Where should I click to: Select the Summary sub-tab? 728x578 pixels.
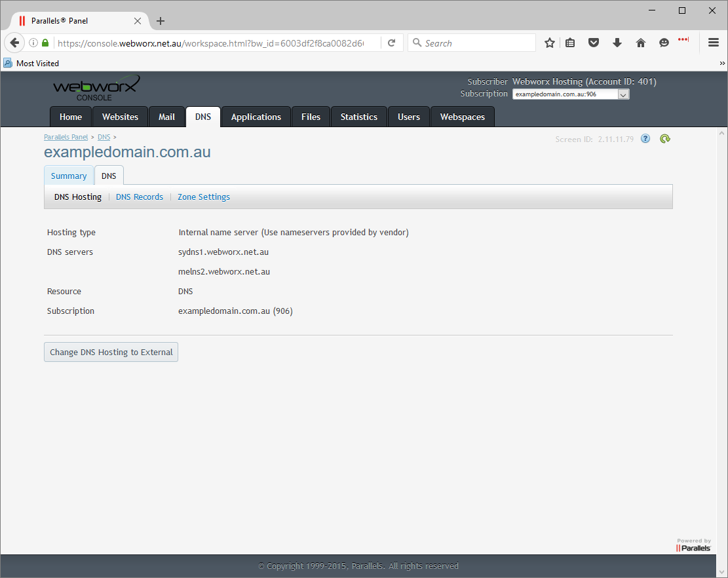pyautogui.click(x=69, y=176)
